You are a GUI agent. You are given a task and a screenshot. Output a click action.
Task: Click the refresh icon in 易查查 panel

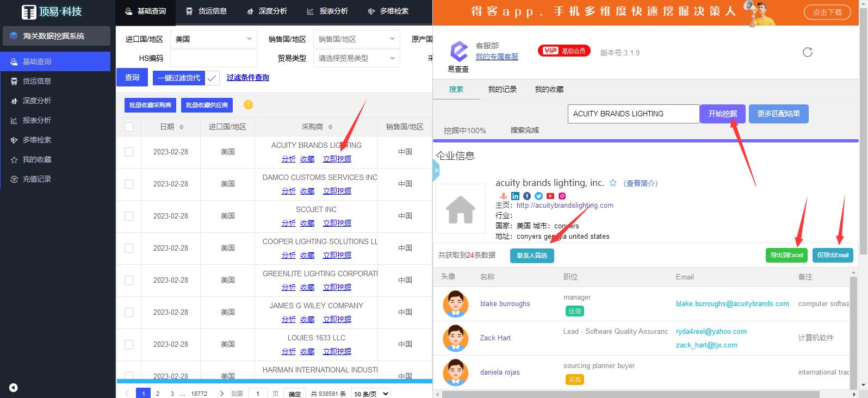tap(808, 52)
